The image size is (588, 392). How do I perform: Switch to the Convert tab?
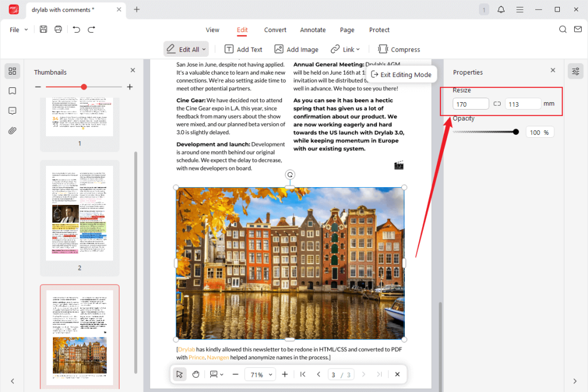pyautogui.click(x=275, y=30)
